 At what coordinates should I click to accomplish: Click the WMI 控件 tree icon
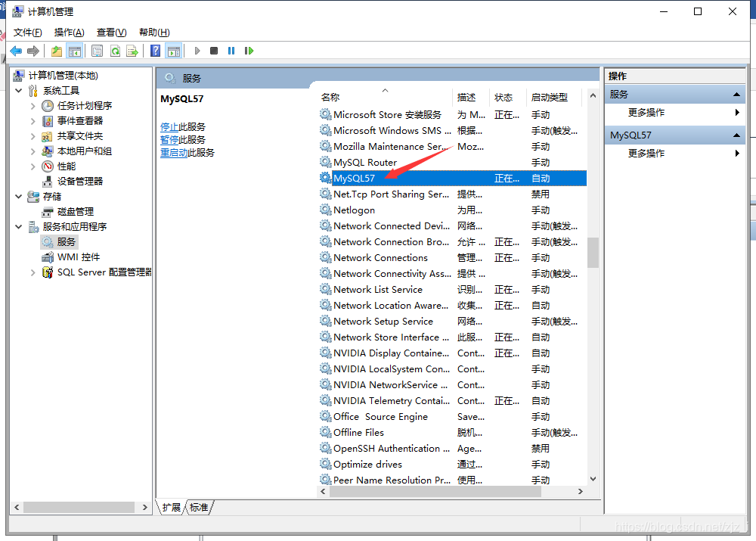coord(47,257)
